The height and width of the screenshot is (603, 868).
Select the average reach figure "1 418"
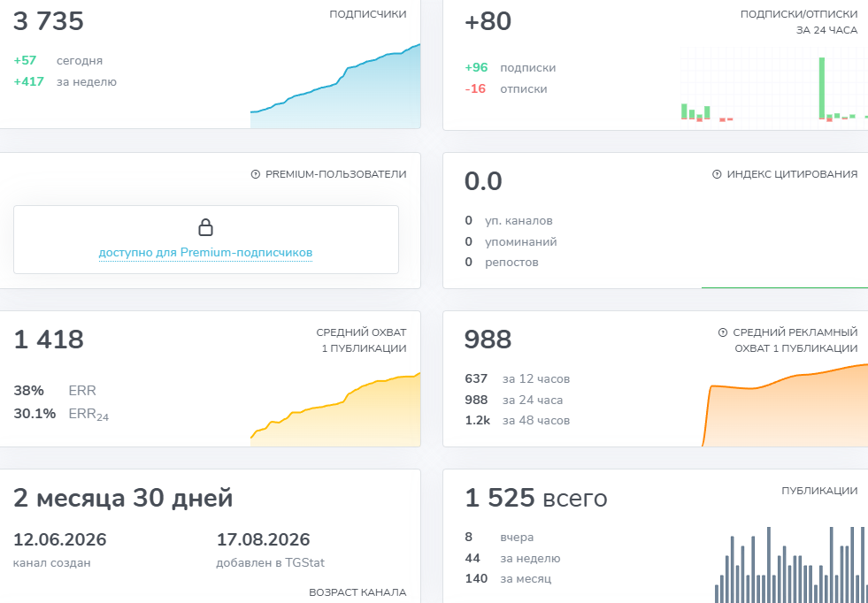click(x=49, y=340)
